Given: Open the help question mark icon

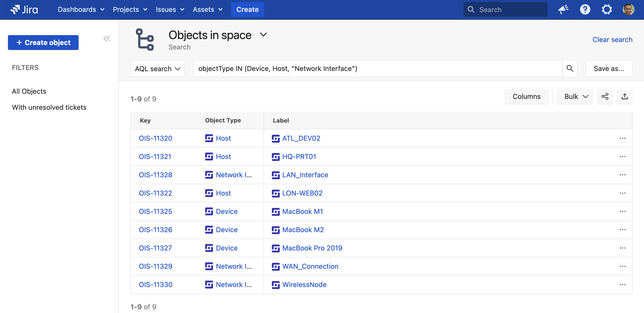Looking at the screenshot, I should tap(585, 9).
